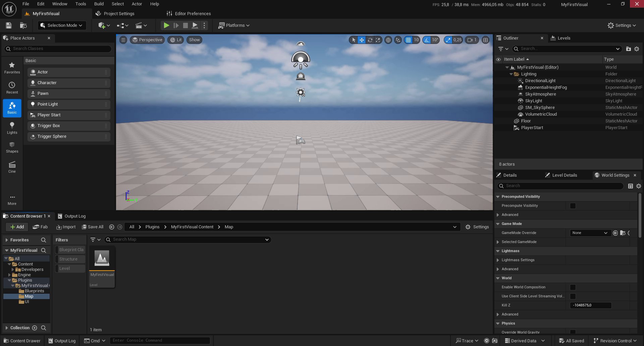Screen dimensions: 644x346
Task: Open the surface snapping icon in viewport
Action: (398, 40)
